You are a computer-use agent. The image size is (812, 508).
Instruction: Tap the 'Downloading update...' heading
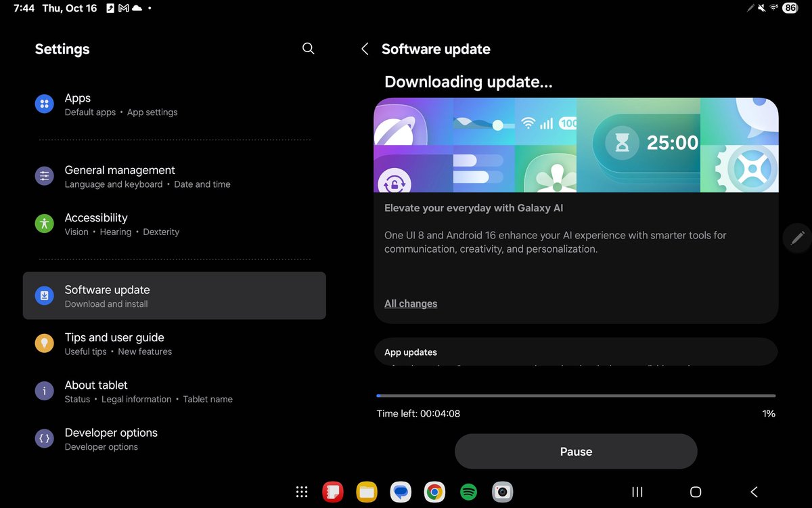468,82
